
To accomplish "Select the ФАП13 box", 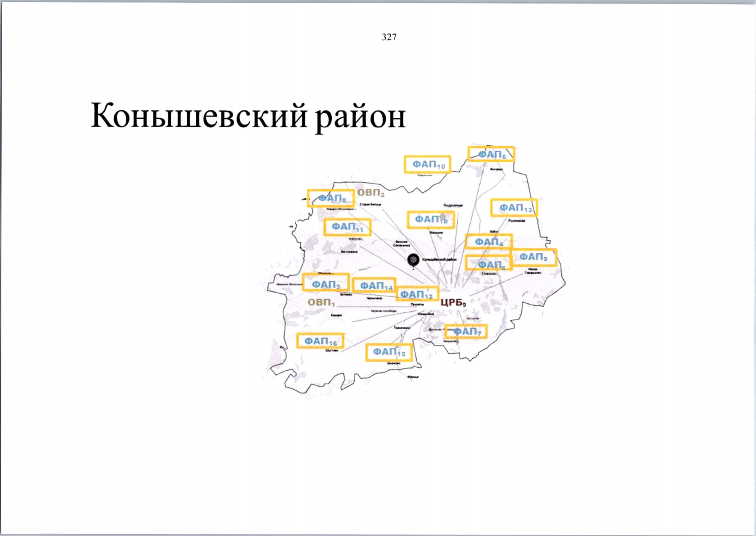I will click(x=514, y=208).
